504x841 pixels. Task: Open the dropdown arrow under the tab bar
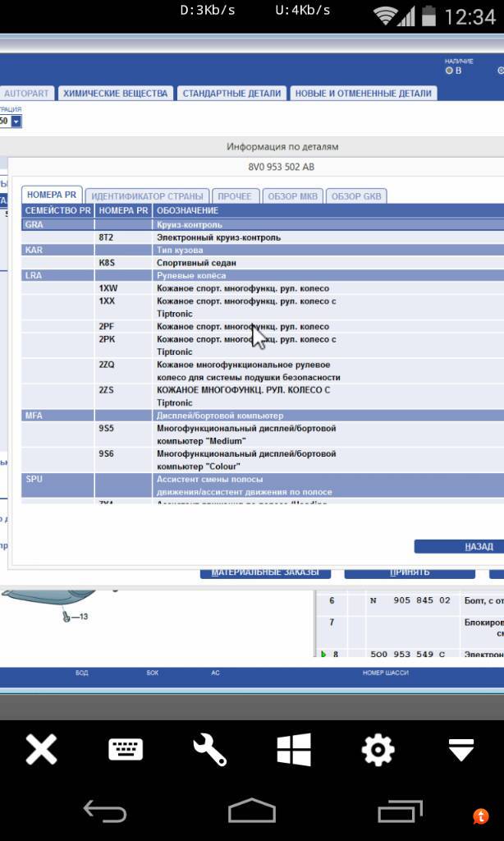click(16, 122)
